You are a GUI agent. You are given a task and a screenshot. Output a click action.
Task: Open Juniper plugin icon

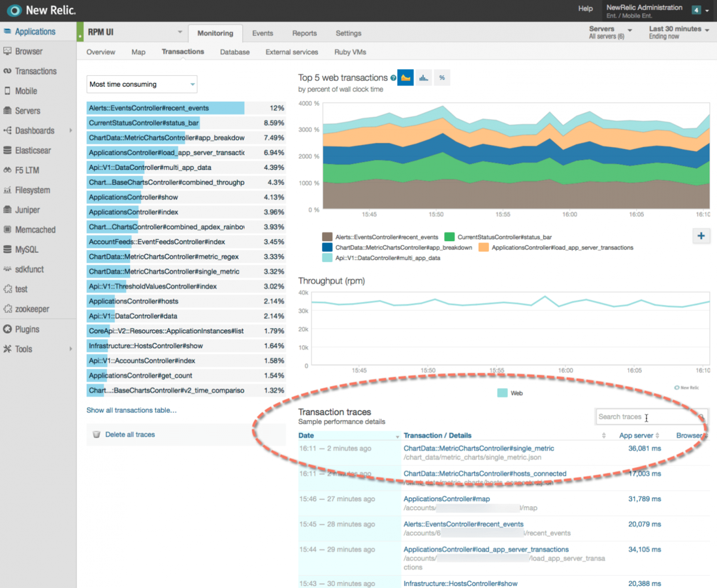[x=7, y=210]
